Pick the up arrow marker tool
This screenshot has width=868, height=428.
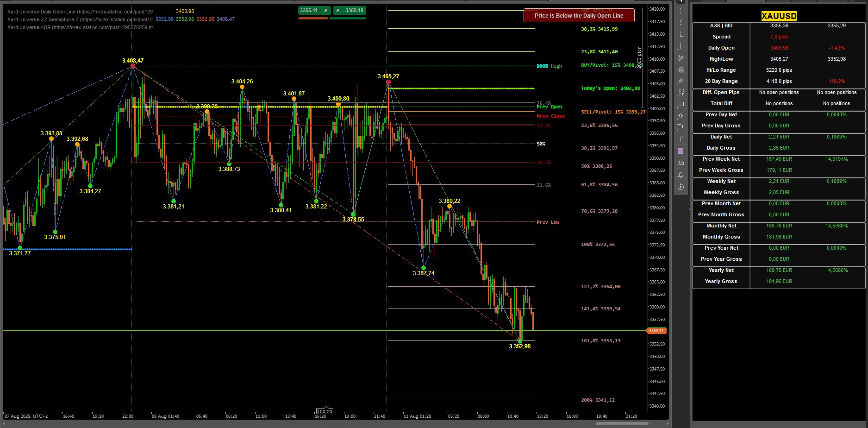pyautogui.click(x=681, y=116)
